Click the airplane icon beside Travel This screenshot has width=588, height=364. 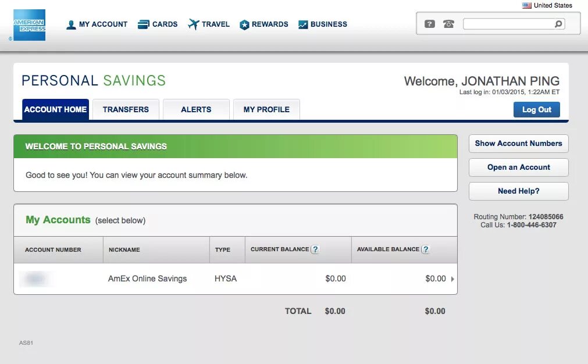pos(194,24)
